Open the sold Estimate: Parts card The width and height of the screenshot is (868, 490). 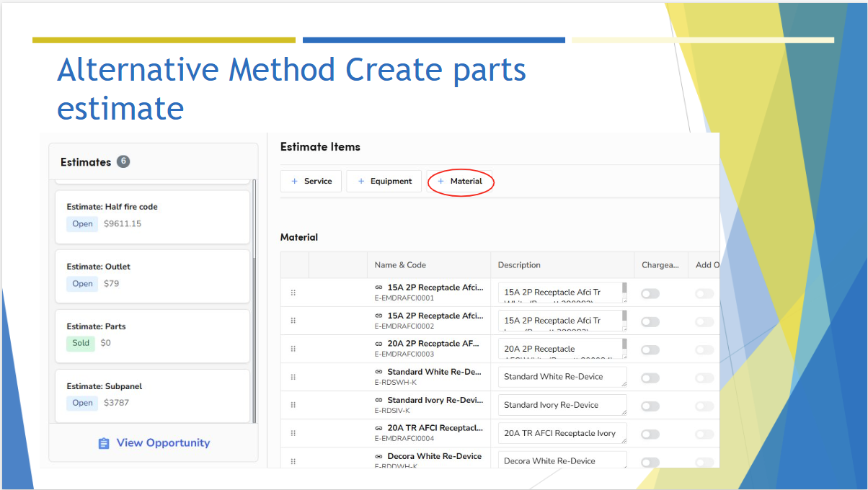click(x=152, y=335)
